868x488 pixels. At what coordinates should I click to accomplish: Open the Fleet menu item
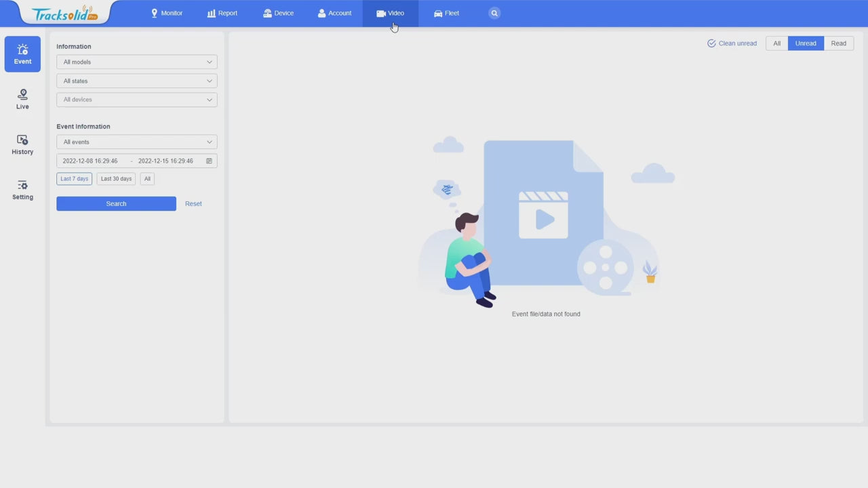pos(446,13)
